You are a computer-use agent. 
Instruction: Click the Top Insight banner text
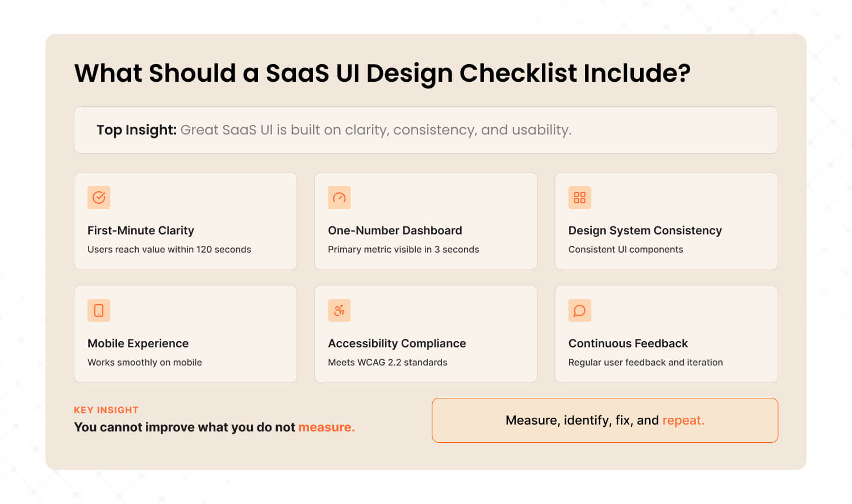click(x=334, y=130)
